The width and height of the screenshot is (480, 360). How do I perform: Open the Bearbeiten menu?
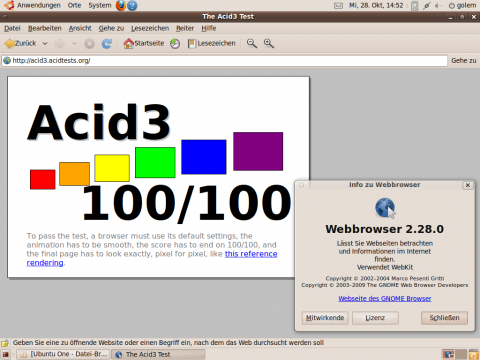[45, 28]
